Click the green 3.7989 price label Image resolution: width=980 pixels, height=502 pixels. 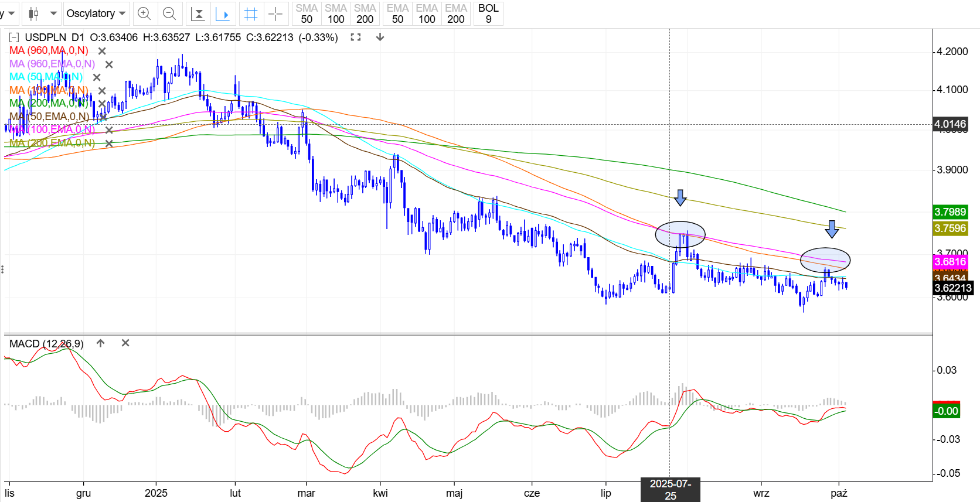(x=950, y=212)
